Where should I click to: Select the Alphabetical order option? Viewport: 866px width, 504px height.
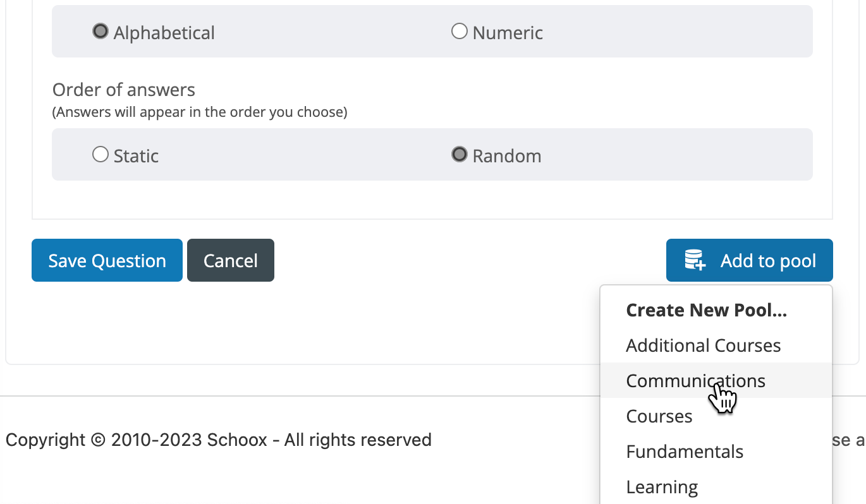pyautogui.click(x=101, y=30)
